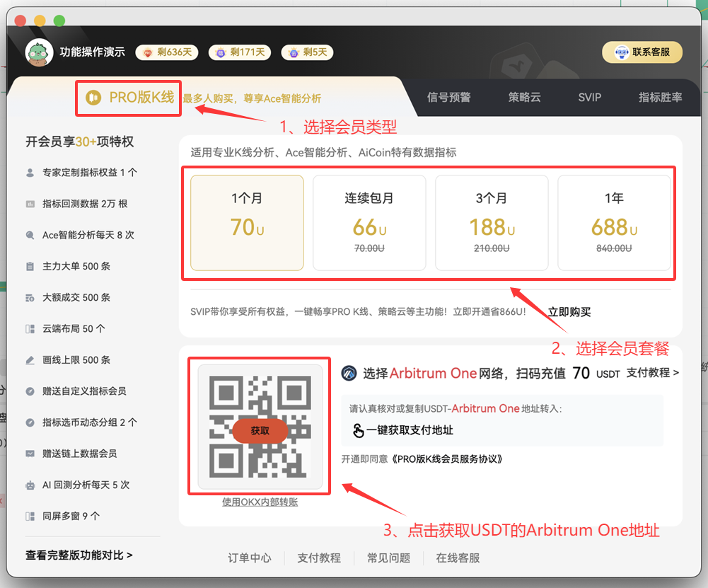Viewport: 708px width, 588px height.
Task: Open the 剩636天 membership badge
Action: tap(167, 52)
